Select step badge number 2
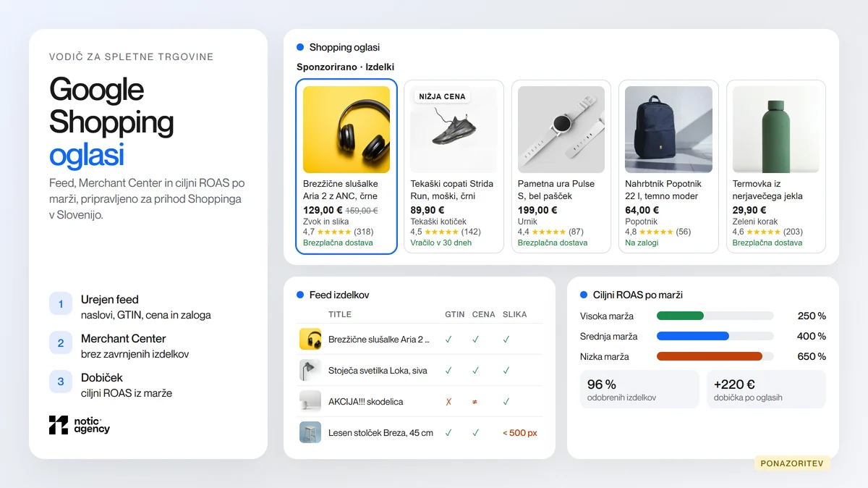Viewport: 868px width, 488px height. 61,343
